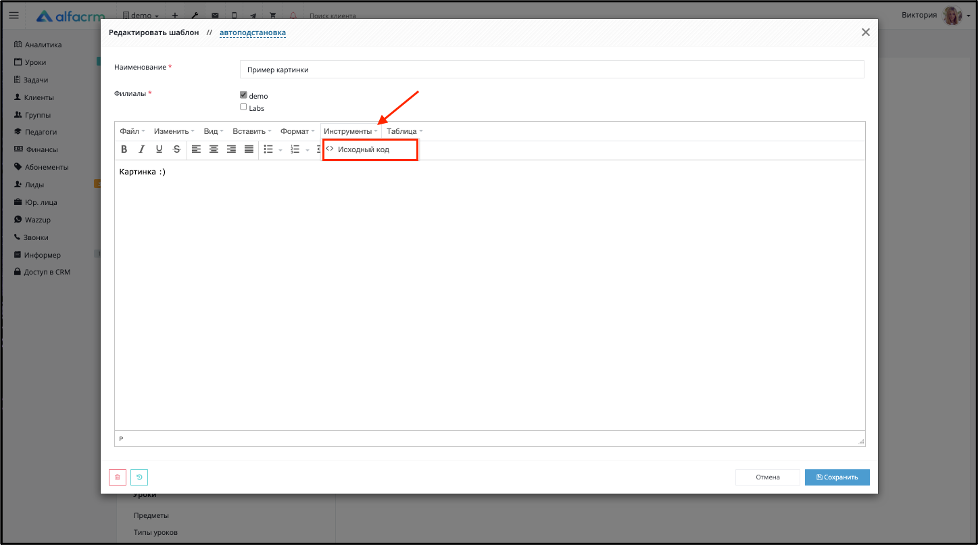This screenshot has height=545, width=979.
Task: Click the alfacrm logo
Action: (70, 16)
